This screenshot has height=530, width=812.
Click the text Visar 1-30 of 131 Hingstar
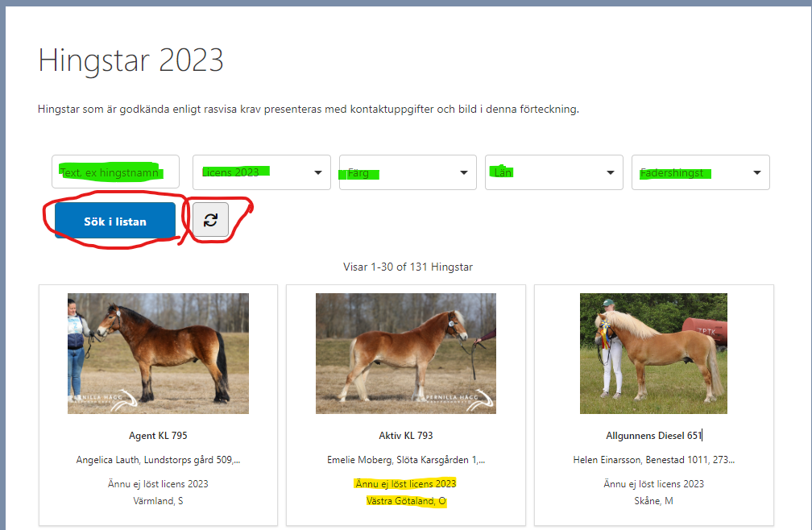pos(408,267)
